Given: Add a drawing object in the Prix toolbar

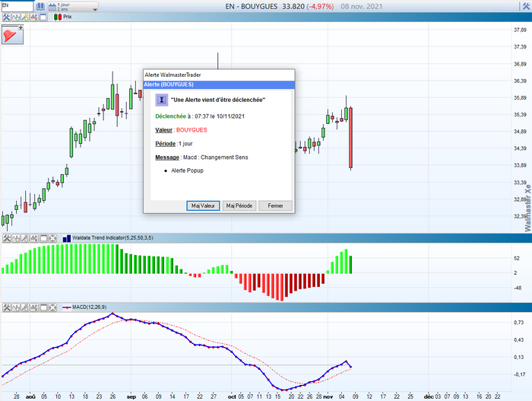Looking at the screenshot, I should 25,17.
